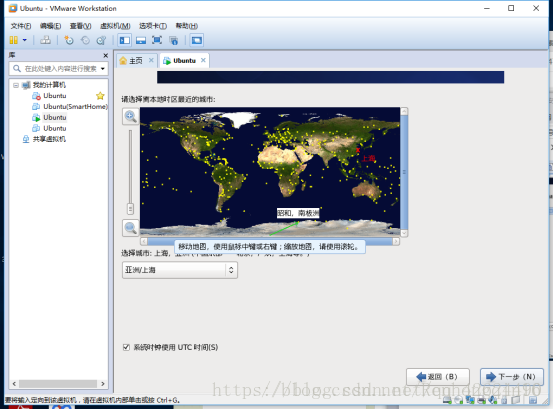The width and height of the screenshot is (553, 410).
Task: Click the display status bar icon
Action: (x=516, y=400)
